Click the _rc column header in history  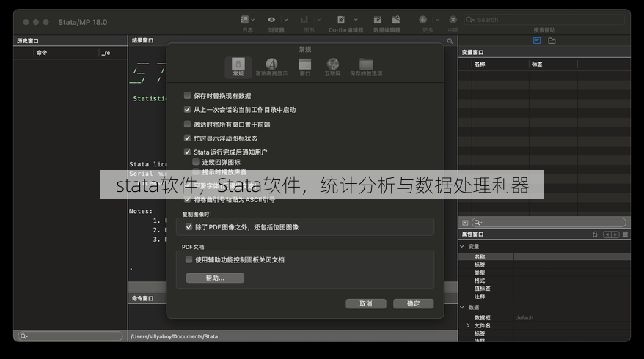[106, 53]
